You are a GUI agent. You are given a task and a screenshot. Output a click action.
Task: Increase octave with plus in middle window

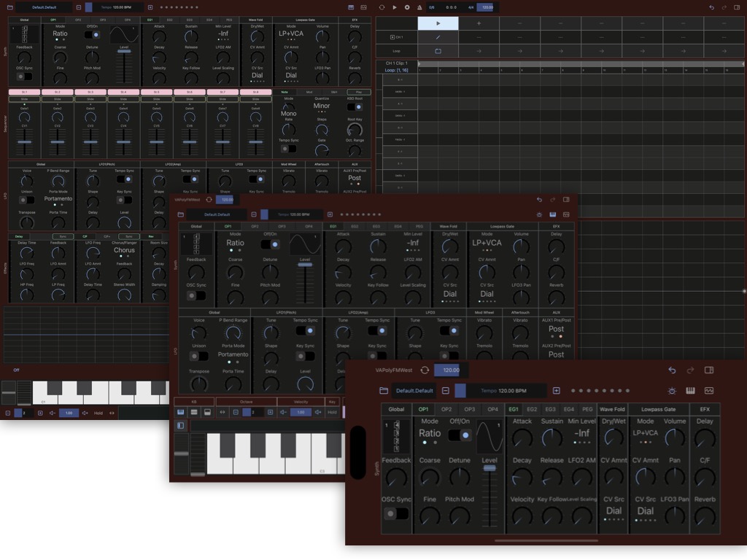click(x=270, y=412)
